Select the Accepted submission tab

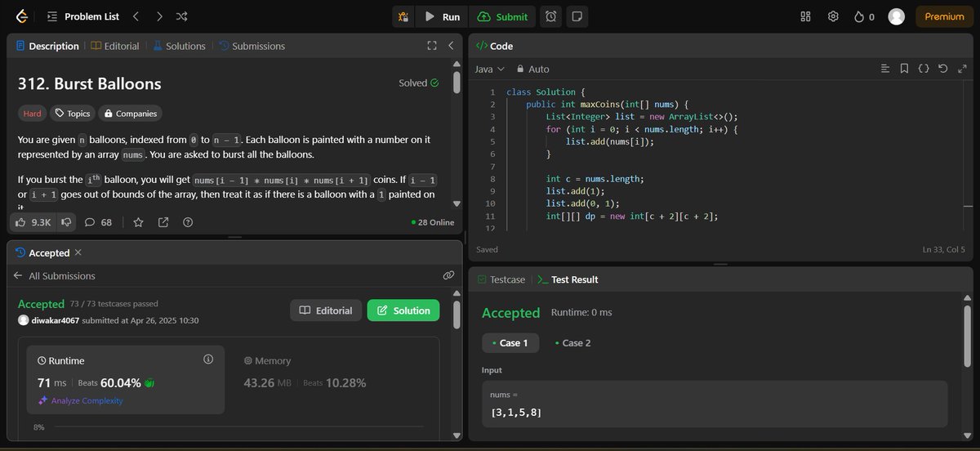point(42,252)
